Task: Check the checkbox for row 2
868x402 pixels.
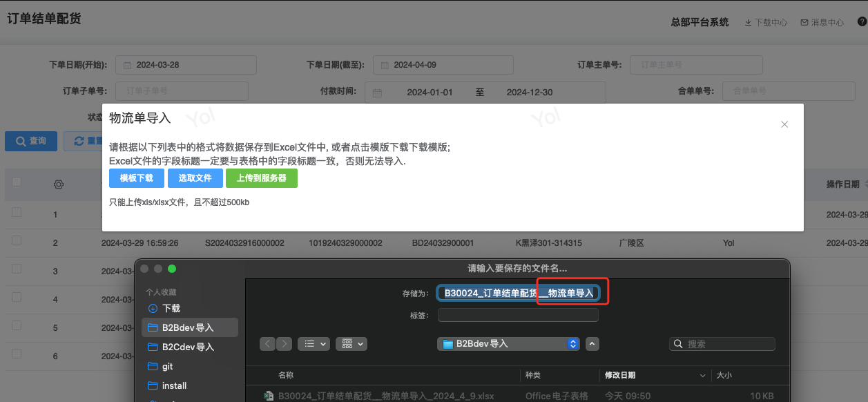Action: tap(17, 240)
